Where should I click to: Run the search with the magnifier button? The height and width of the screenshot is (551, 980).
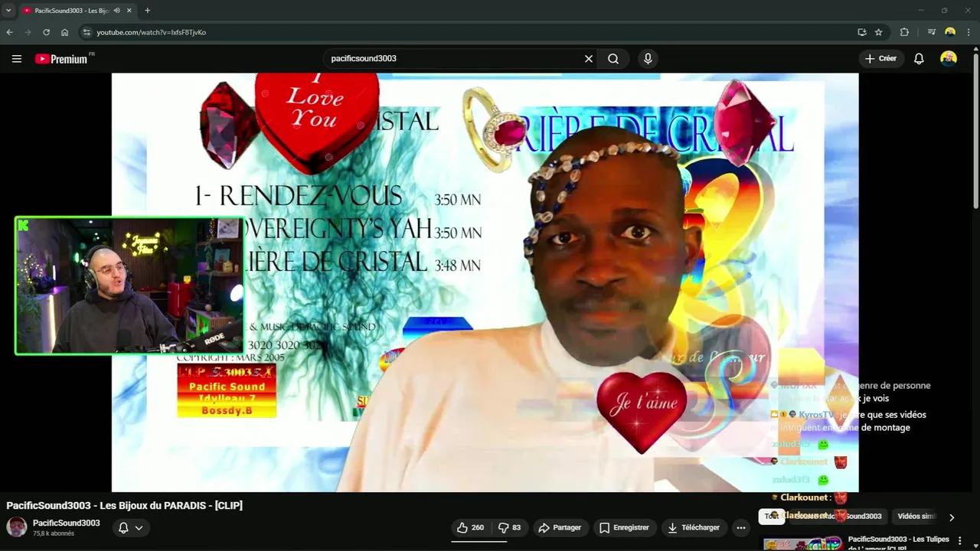613,59
